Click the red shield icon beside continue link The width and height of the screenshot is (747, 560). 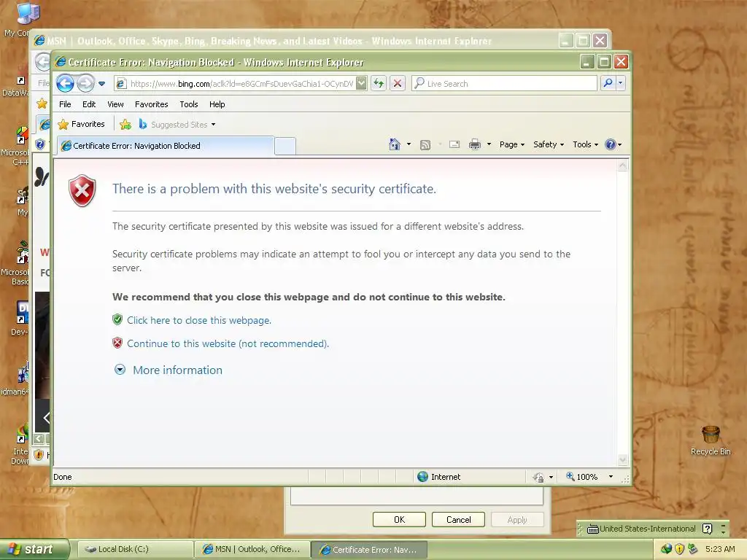[117, 343]
